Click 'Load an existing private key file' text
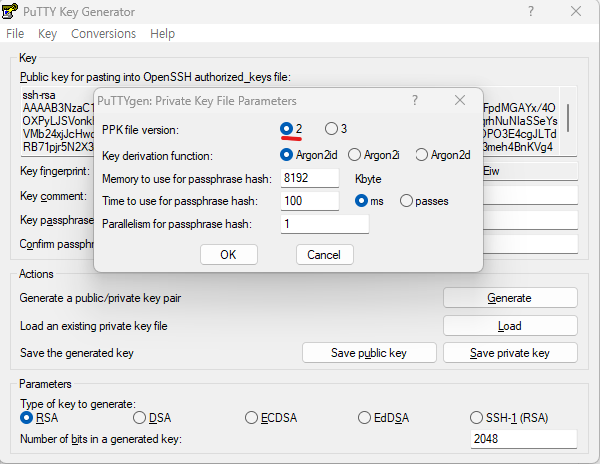The image size is (600, 464). [94, 326]
